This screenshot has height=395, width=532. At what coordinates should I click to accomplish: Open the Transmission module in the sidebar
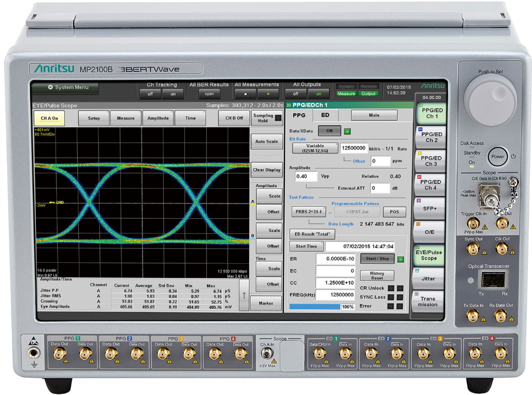click(x=428, y=301)
